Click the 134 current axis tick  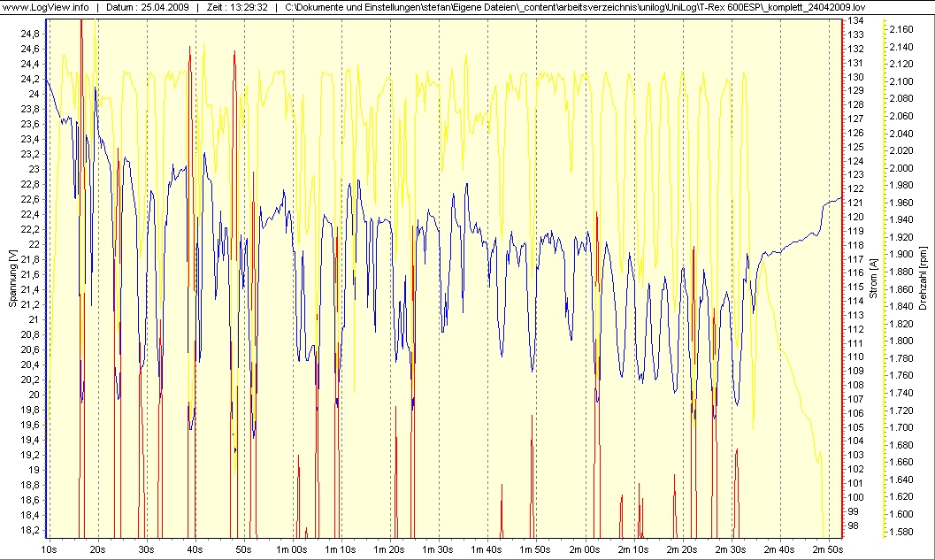pos(856,20)
